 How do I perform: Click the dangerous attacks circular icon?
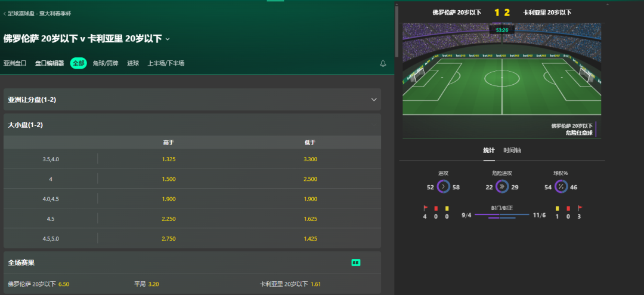point(502,187)
